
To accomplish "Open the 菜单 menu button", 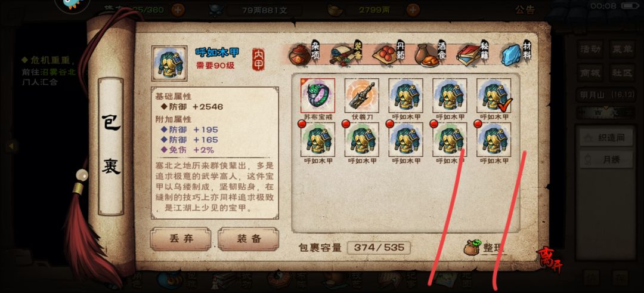I will 623,50.
